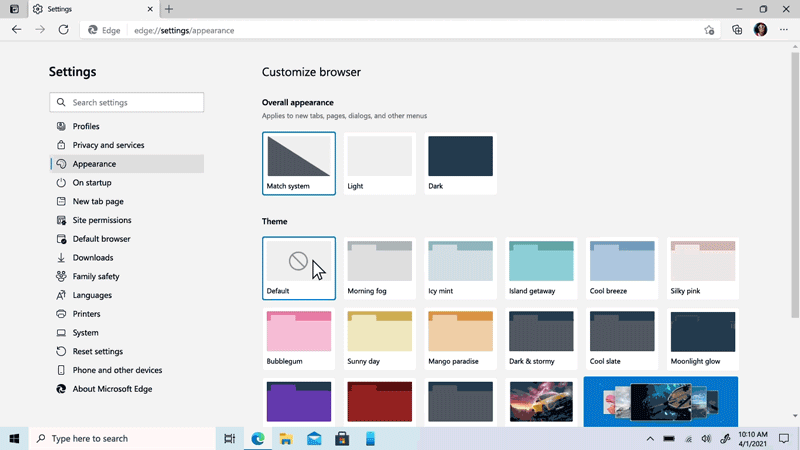
Task: Open About Microsoft Edge page
Action: 114,389
